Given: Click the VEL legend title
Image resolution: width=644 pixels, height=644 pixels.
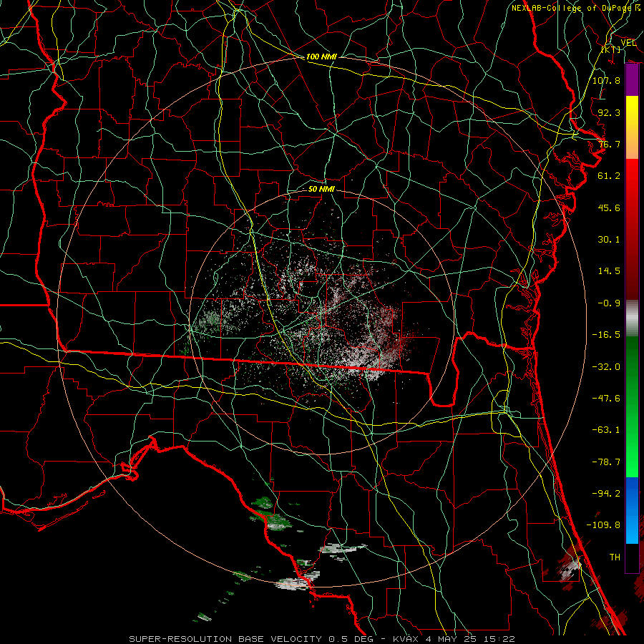Looking at the screenshot, I should point(629,43).
